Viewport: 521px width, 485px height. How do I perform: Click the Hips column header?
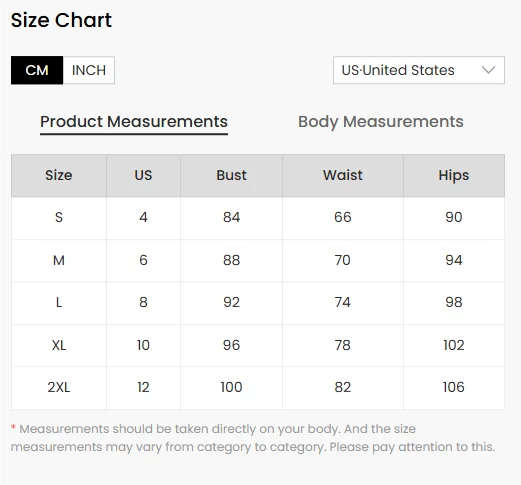point(454,175)
